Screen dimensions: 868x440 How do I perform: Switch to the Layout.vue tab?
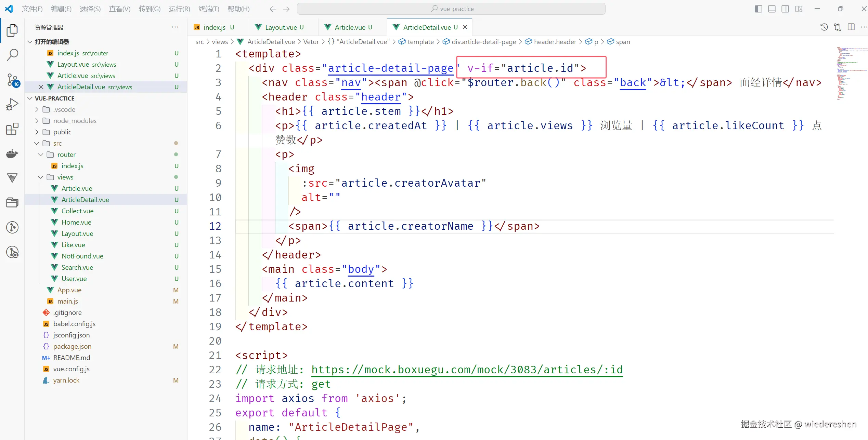click(x=281, y=27)
